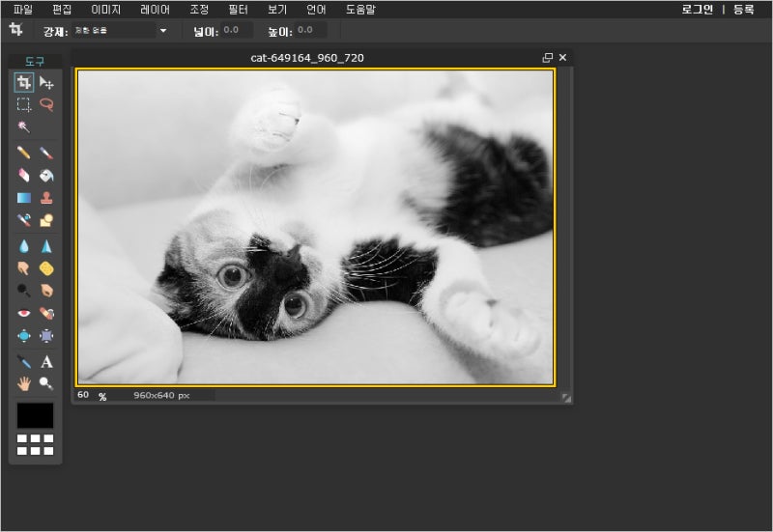Viewport: 773px width, 532px height.
Task: Select the Red Eye Reduction tool
Action: [23, 313]
